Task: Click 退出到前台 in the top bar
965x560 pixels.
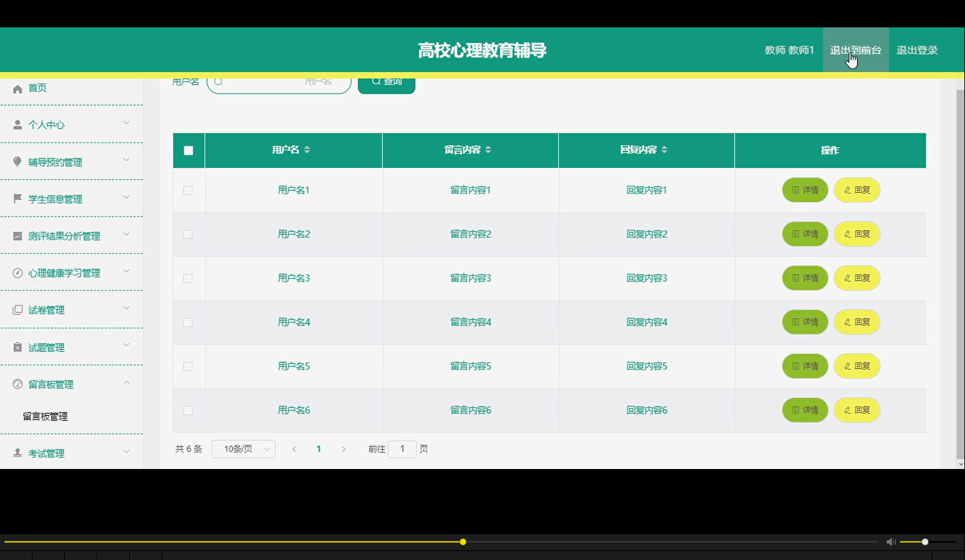Action: click(856, 50)
